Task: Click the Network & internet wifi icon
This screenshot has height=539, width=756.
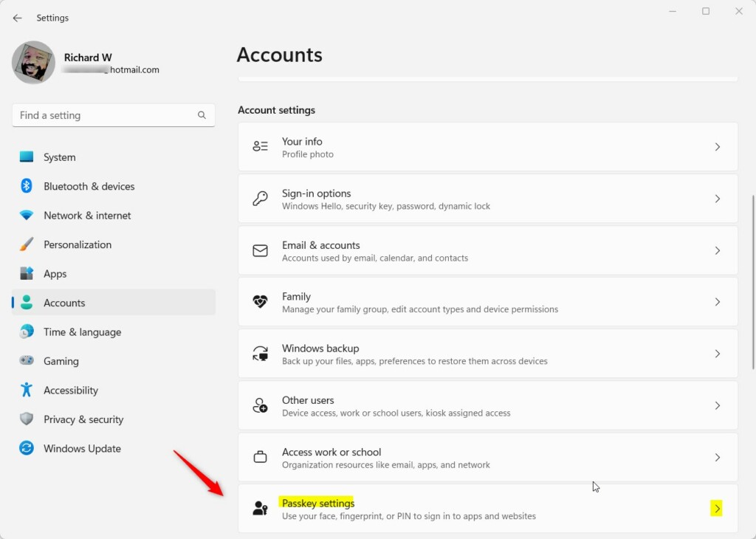Action: coord(27,216)
